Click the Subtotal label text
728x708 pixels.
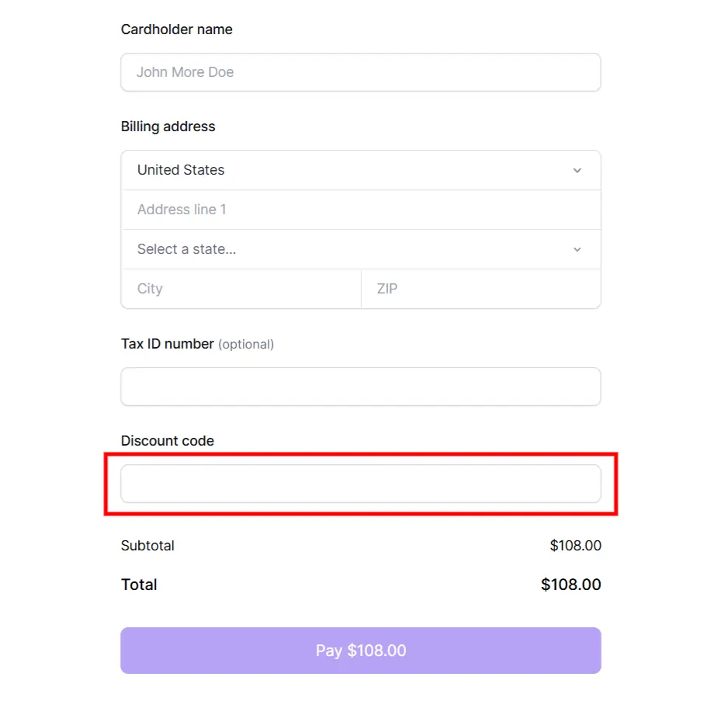(x=147, y=546)
